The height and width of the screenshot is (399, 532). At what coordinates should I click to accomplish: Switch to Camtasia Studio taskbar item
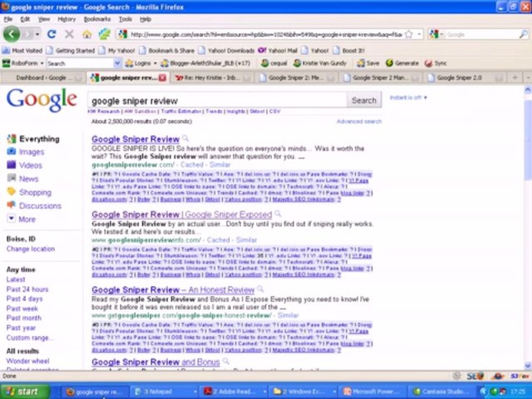coord(443,392)
